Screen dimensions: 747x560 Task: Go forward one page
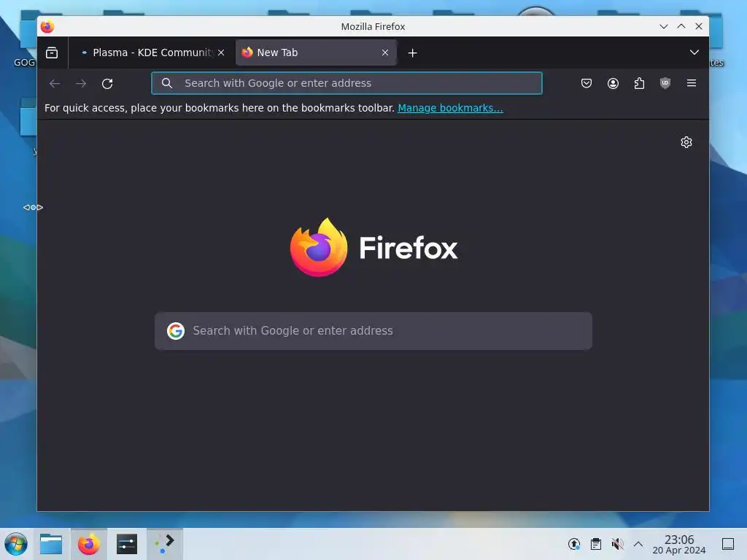click(81, 83)
